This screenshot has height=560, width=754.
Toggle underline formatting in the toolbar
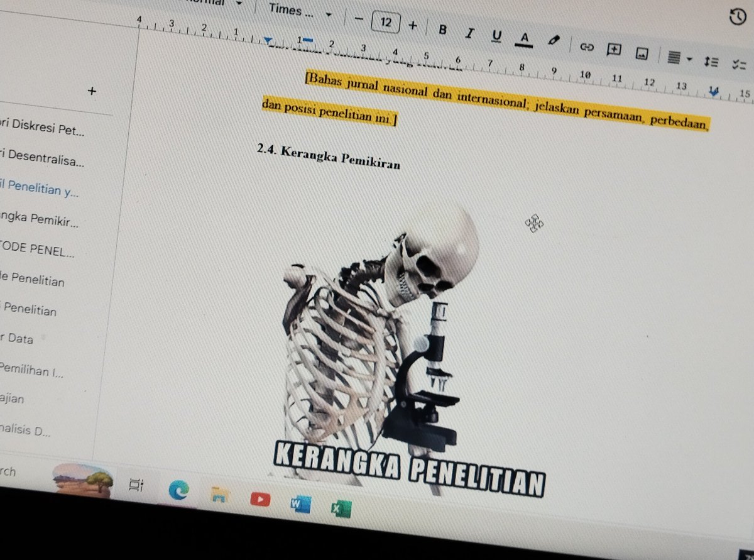click(496, 36)
